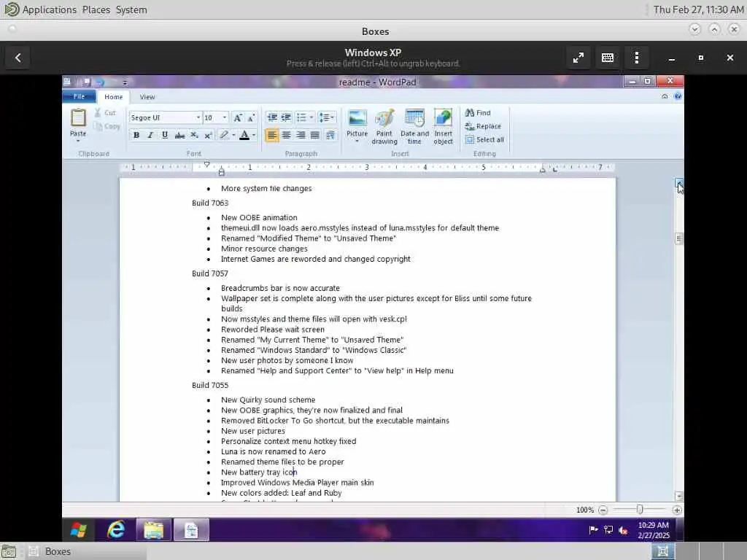The width and height of the screenshot is (747, 560).
Task: Click the Decrease indent icon
Action: click(x=272, y=117)
